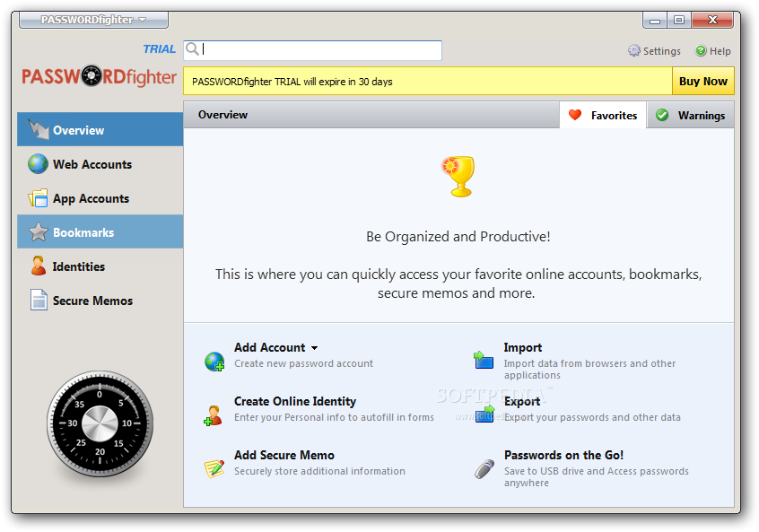This screenshot has height=532, width=759.
Task: Click the Export arrow icon
Action: 484,414
